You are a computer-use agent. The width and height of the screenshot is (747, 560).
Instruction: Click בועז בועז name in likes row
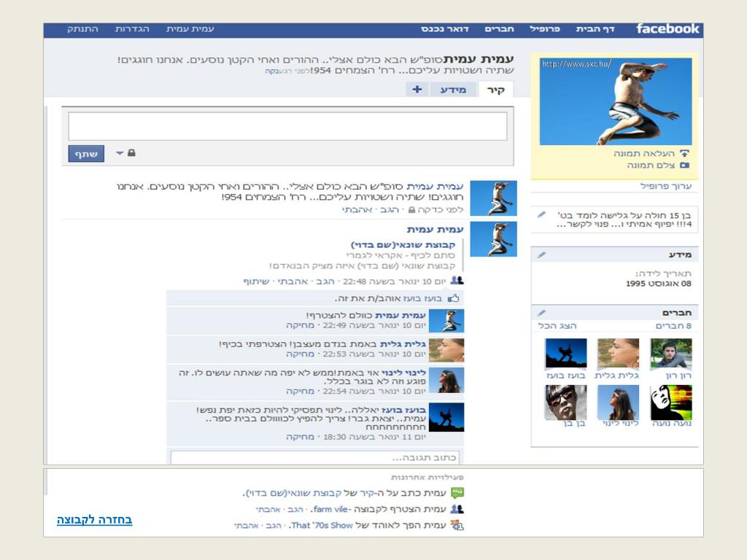[424, 298]
